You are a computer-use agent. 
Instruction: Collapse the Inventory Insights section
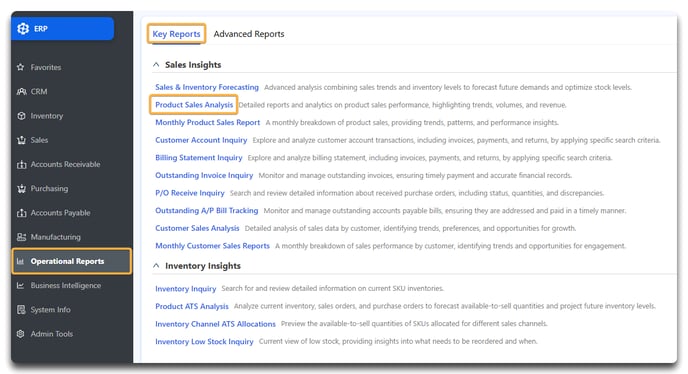pyautogui.click(x=156, y=266)
